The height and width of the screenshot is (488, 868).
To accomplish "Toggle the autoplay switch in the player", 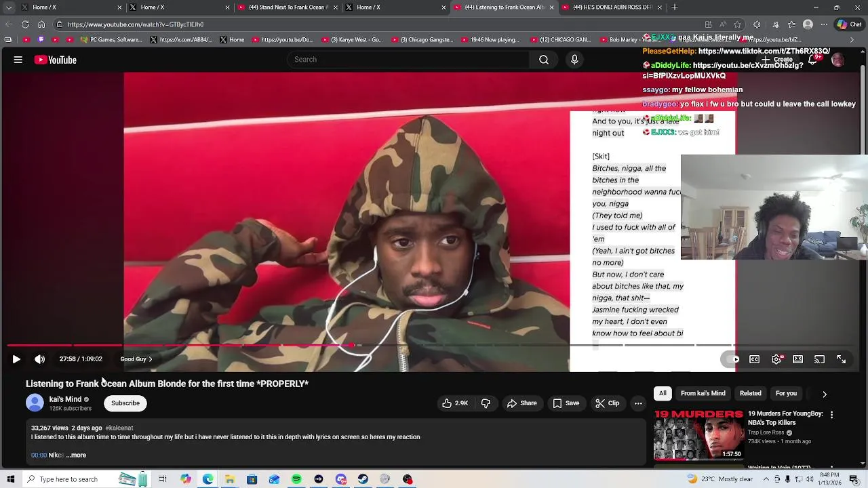I will coord(732,359).
